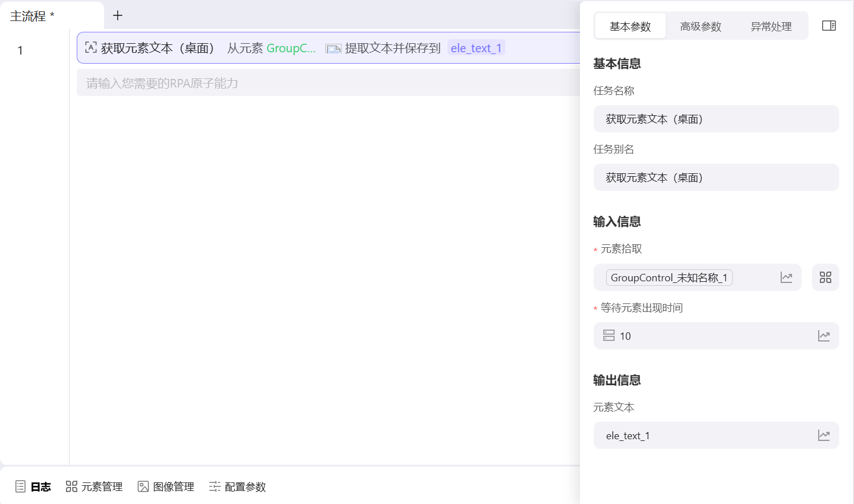Click the chart icon beside 元素拾取 field
The image size is (854, 504).
pyautogui.click(x=786, y=277)
